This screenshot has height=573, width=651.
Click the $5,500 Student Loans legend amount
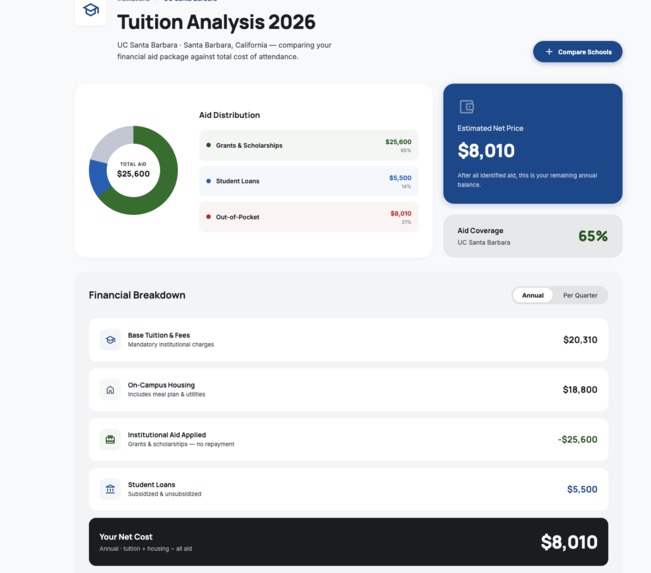coord(400,178)
